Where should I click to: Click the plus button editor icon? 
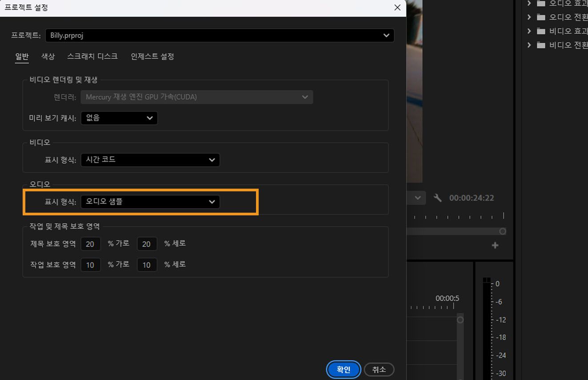pyautogui.click(x=495, y=245)
